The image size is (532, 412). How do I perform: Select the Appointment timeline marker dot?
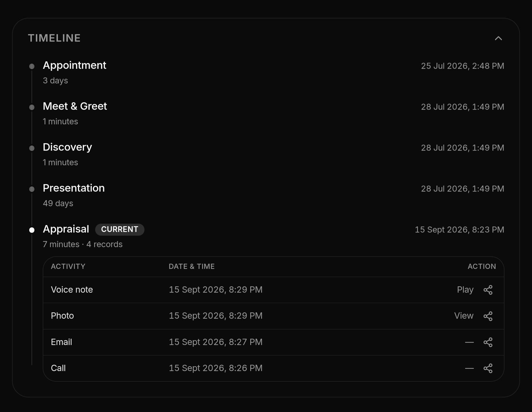32,66
